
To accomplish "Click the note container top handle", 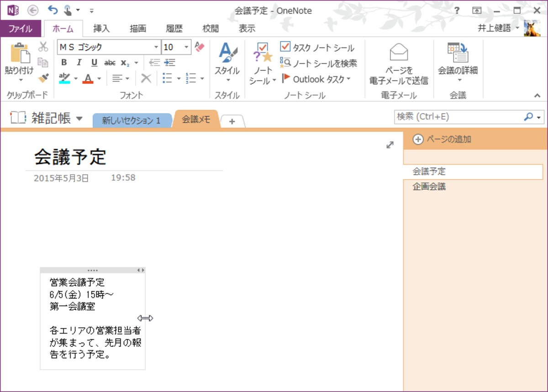I will 93,270.
